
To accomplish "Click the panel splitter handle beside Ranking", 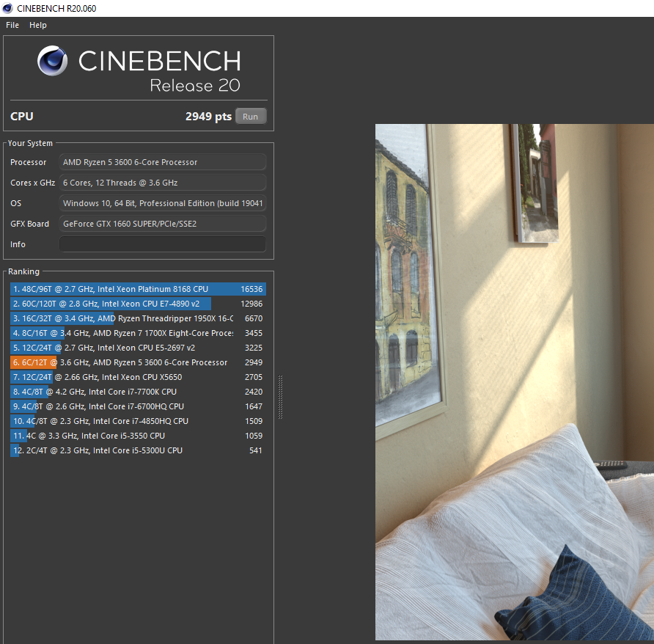I will coord(280,397).
